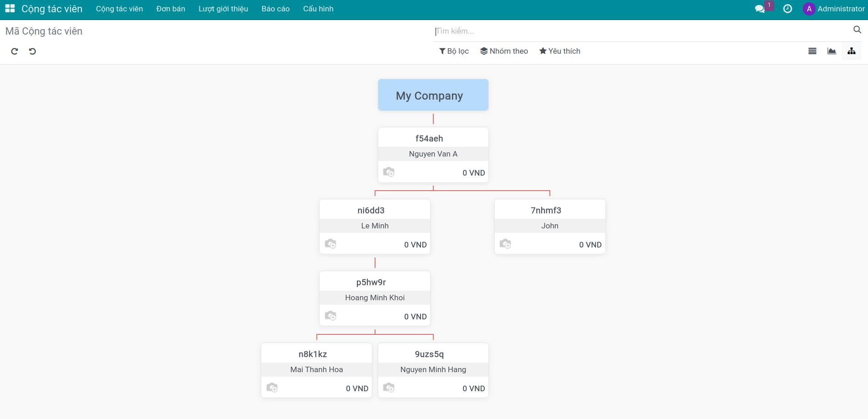Open the Báo cáo menu

click(x=275, y=9)
